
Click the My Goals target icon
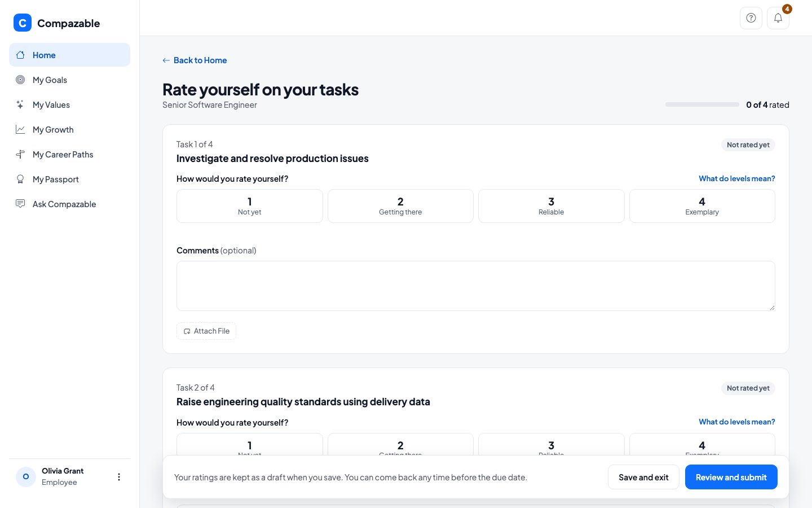20,80
